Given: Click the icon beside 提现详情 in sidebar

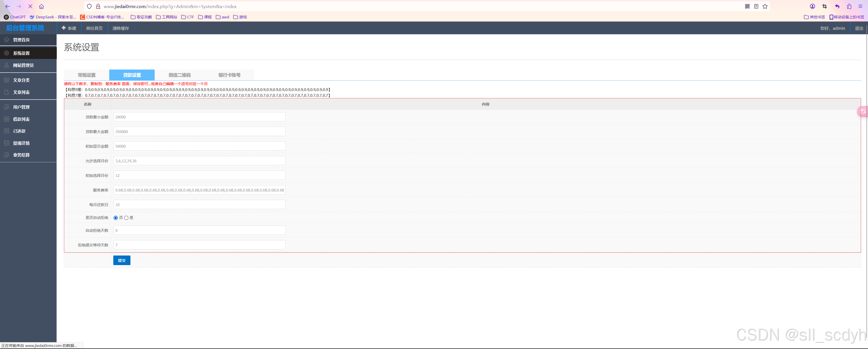Looking at the screenshot, I should point(7,143).
